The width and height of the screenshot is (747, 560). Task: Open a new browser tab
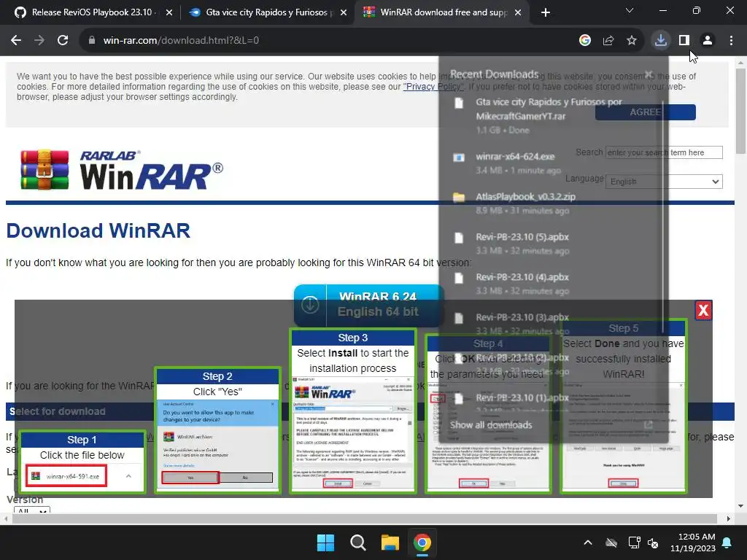[546, 12]
